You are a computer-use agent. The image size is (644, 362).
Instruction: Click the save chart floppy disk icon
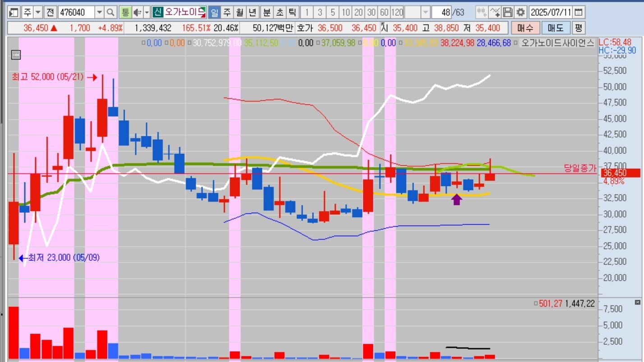pyautogui.click(x=508, y=12)
